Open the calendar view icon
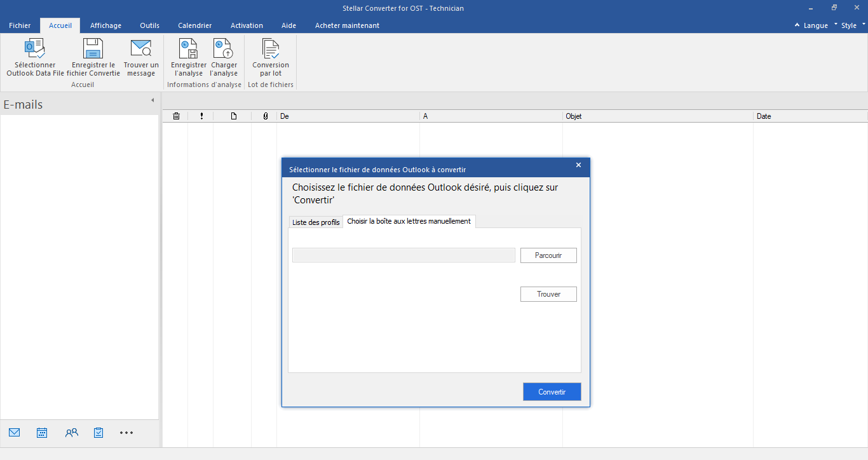 tap(42, 433)
